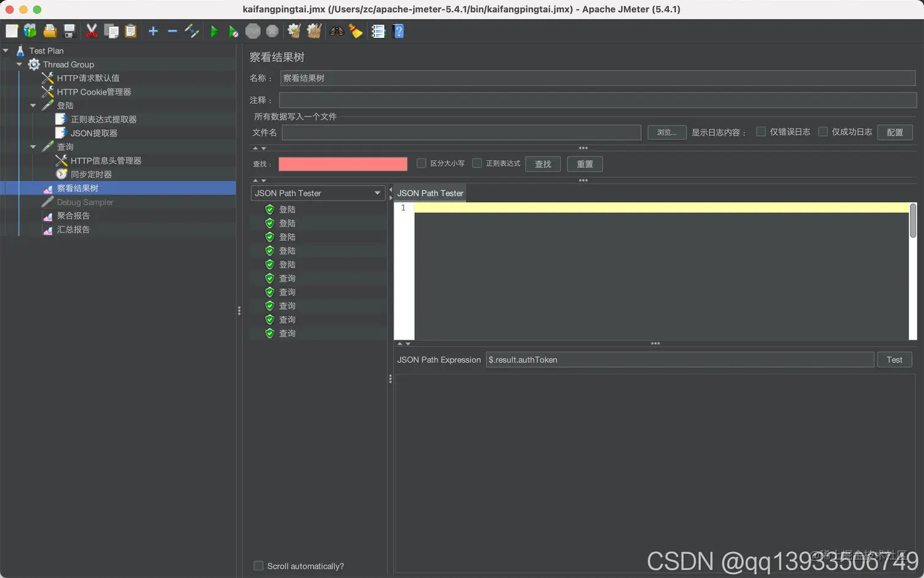Click the Test button for JSON Path
The image size is (924, 578).
(x=895, y=360)
